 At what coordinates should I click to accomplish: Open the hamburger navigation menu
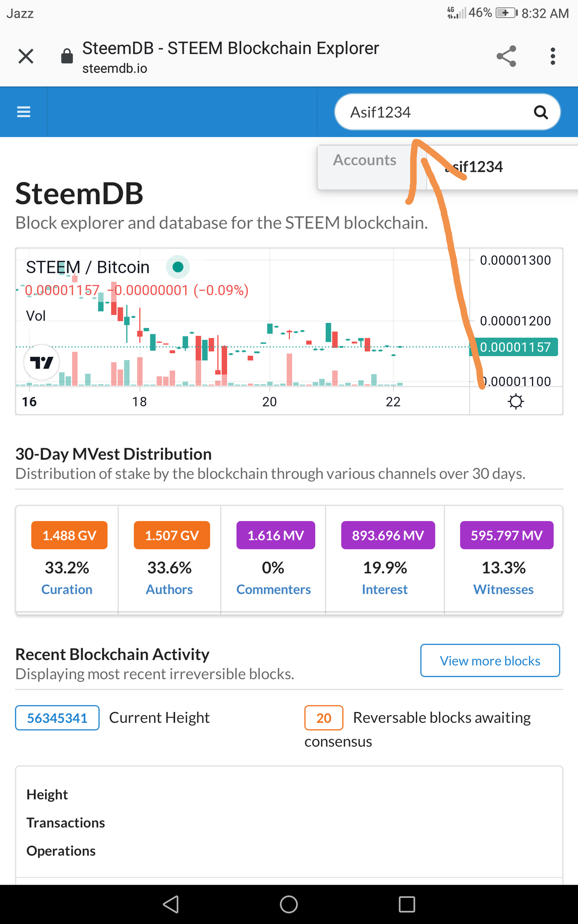click(23, 111)
